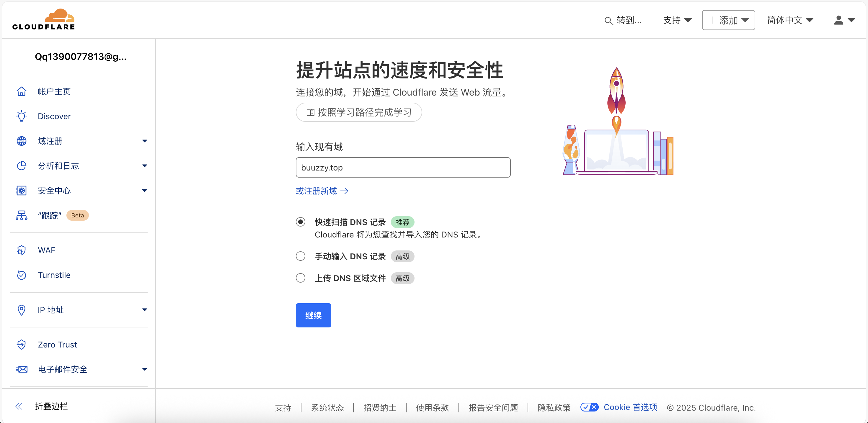Open the 添加 dropdown arrow
The height and width of the screenshot is (423, 868).
(745, 20)
